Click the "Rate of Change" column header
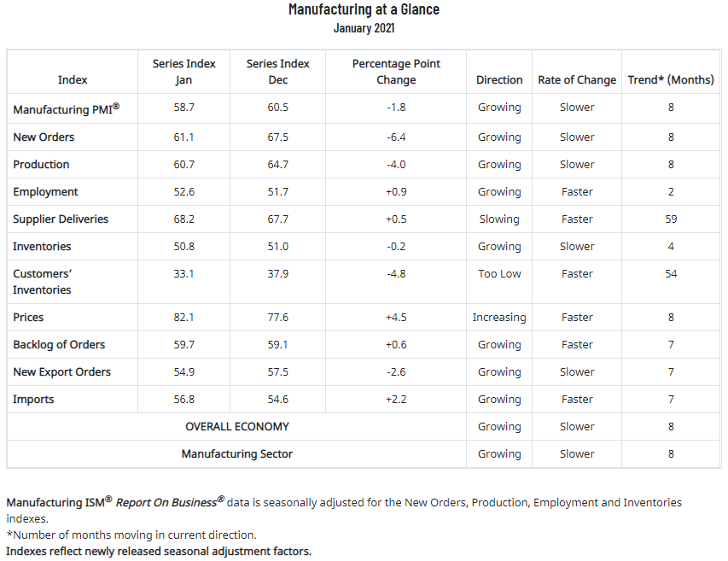This screenshot has height=561, width=728. (577, 79)
